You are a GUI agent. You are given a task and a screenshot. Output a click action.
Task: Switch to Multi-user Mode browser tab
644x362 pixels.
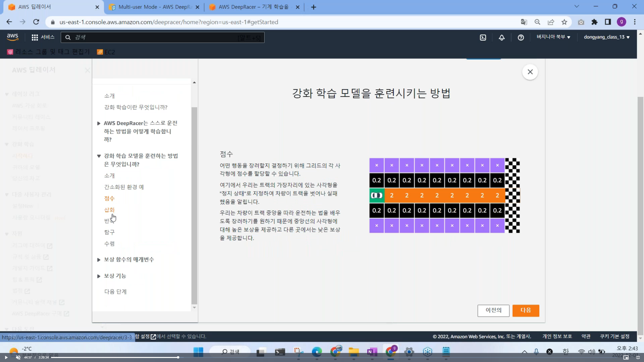(x=153, y=7)
